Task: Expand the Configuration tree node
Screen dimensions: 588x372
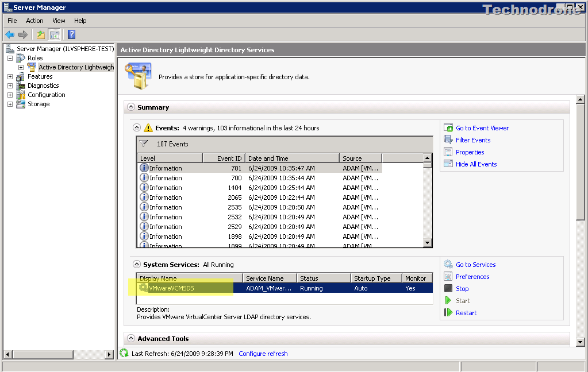Action: coord(10,95)
